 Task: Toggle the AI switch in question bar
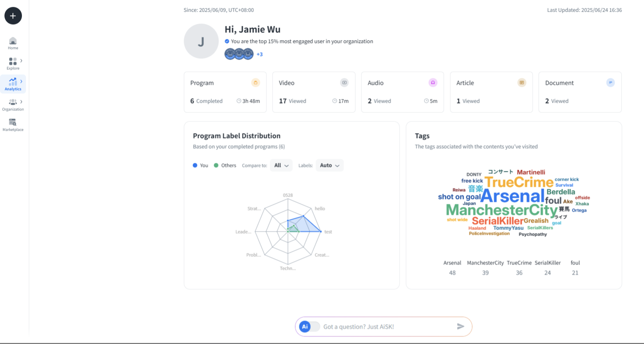309,327
